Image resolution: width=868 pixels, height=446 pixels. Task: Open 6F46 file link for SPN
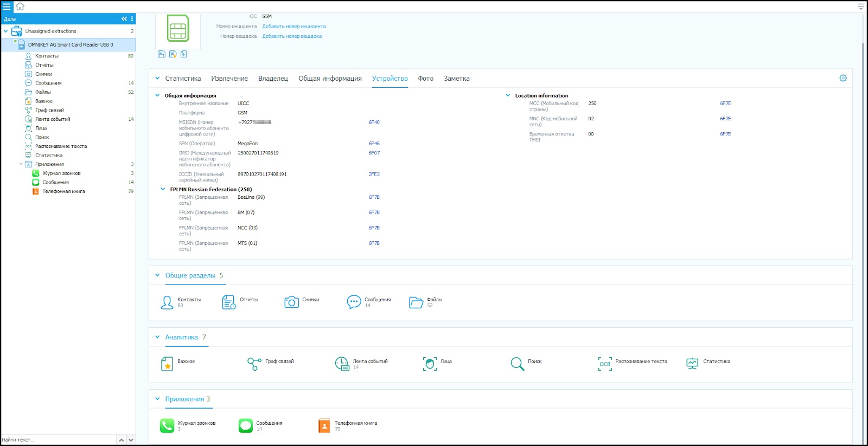pos(374,144)
